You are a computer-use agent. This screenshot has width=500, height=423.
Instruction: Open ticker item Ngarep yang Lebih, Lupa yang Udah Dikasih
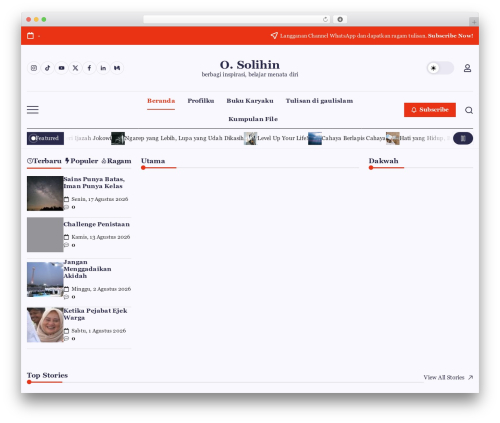[184, 138]
